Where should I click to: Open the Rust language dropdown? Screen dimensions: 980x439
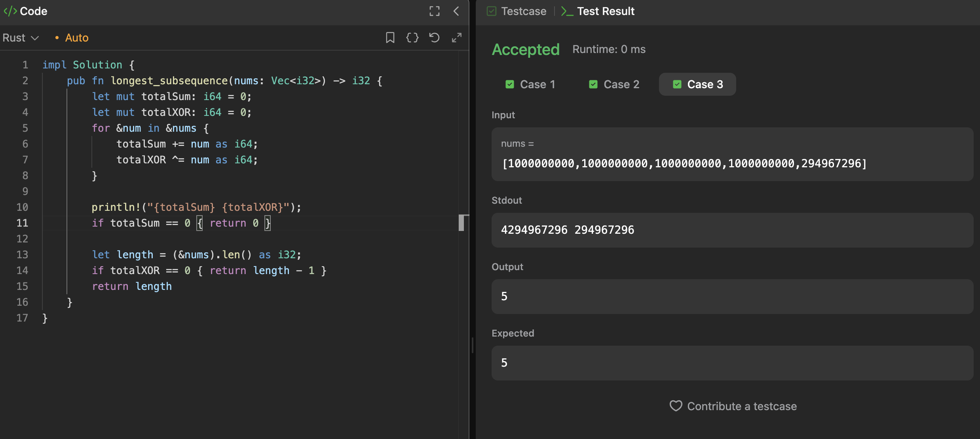click(21, 38)
